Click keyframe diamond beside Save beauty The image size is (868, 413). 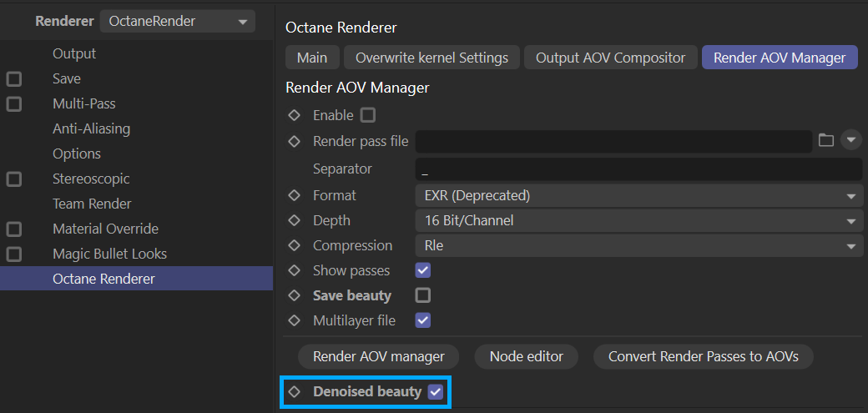[x=294, y=295]
